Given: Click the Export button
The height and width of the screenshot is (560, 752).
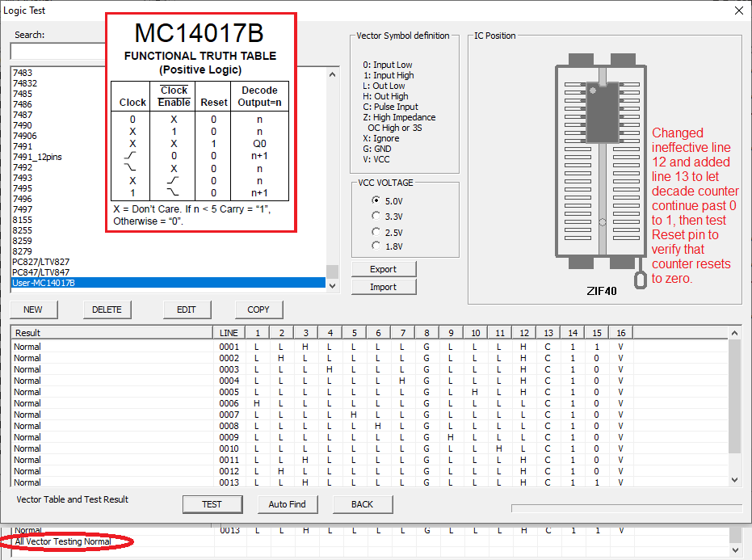Looking at the screenshot, I should pos(384,269).
